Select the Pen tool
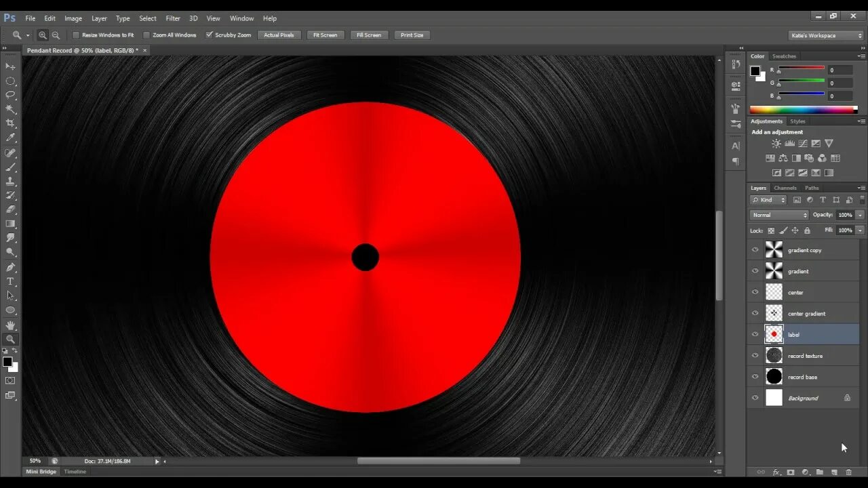Screen dimensions: 868x488 [10, 267]
